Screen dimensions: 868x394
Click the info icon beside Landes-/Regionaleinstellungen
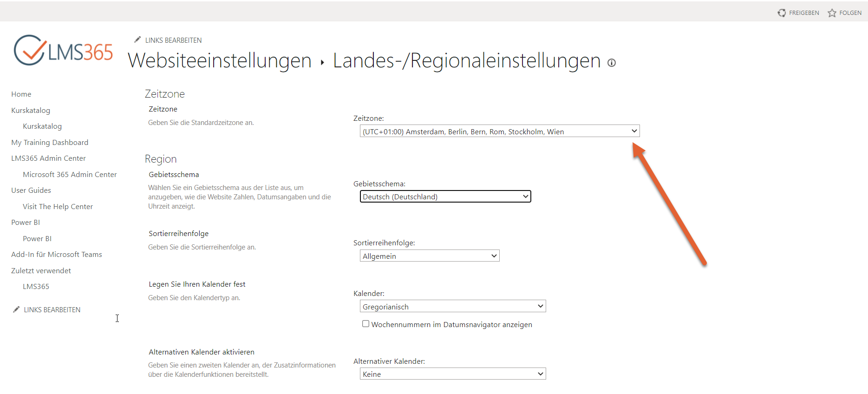612,63
